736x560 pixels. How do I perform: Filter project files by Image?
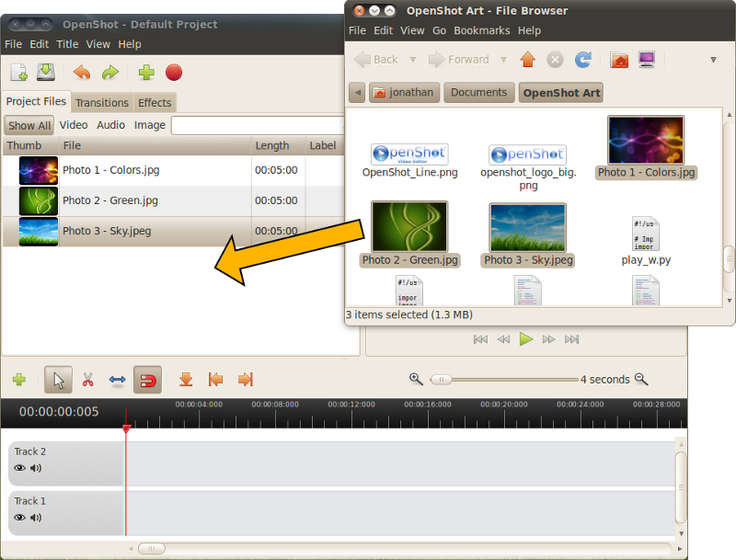click(x=150, y=125)
